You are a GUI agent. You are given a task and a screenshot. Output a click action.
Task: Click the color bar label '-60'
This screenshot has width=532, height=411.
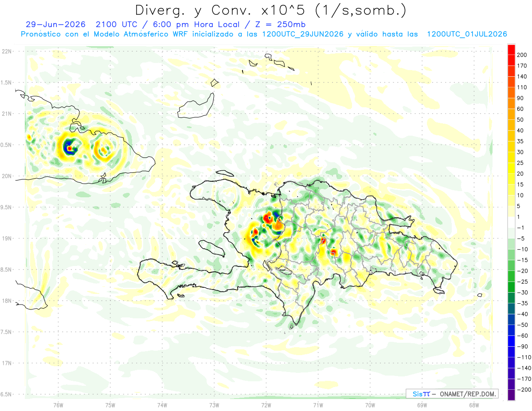point(522,336)
